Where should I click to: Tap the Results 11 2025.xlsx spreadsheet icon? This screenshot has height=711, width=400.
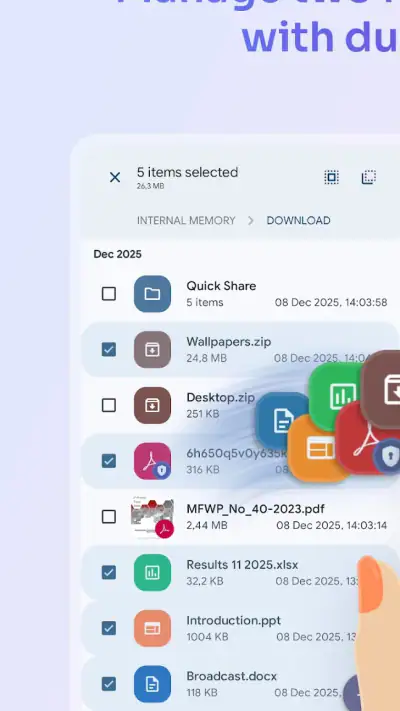152,572
